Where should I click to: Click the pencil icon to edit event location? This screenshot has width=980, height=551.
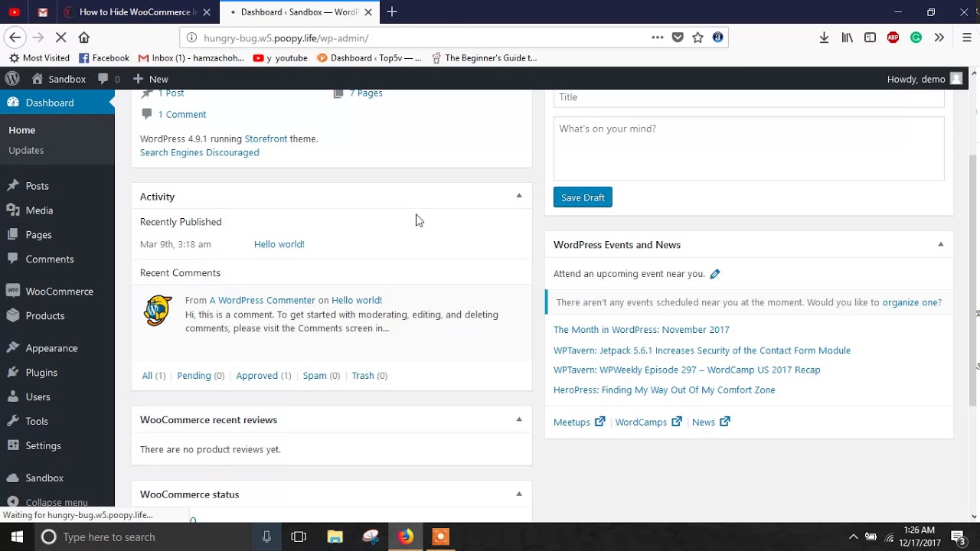(714, 274)
